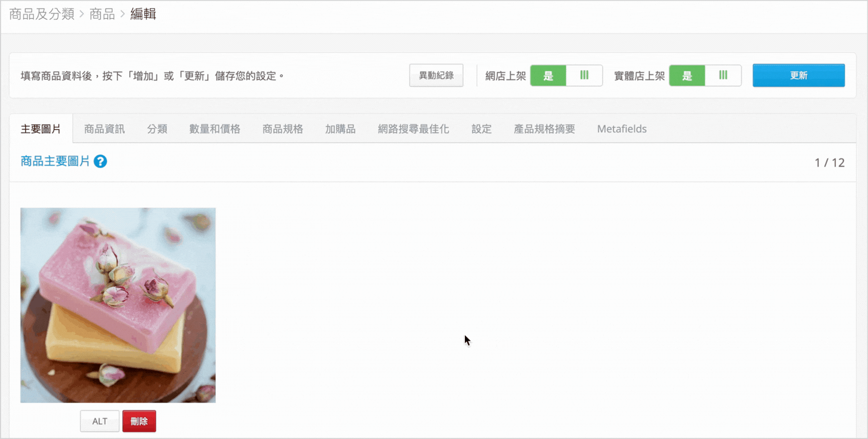The image size is (868, 439).
Task: Click the 商品及分類 breadcrumb link
Action: coord(42,14)
